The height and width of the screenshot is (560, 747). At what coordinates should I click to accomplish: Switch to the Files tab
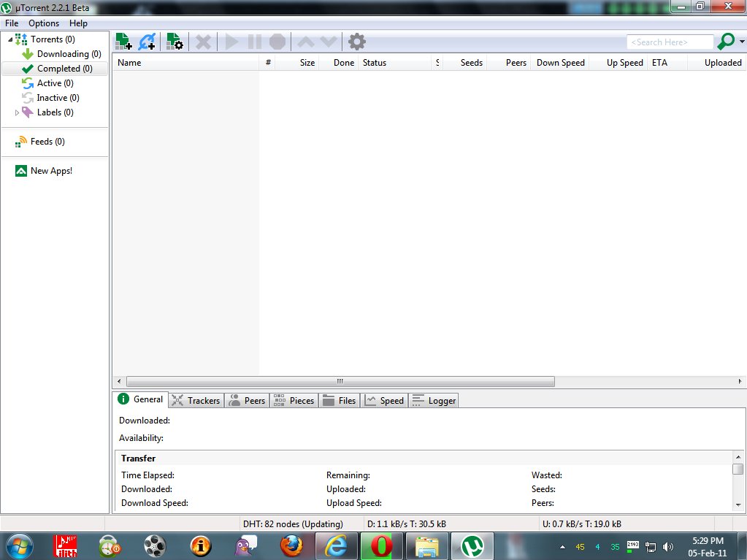[x=340, y=401]
